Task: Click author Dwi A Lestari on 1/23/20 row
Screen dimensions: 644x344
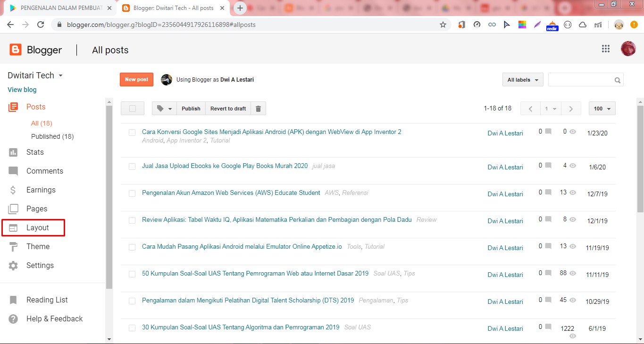Action: point(505,133)
